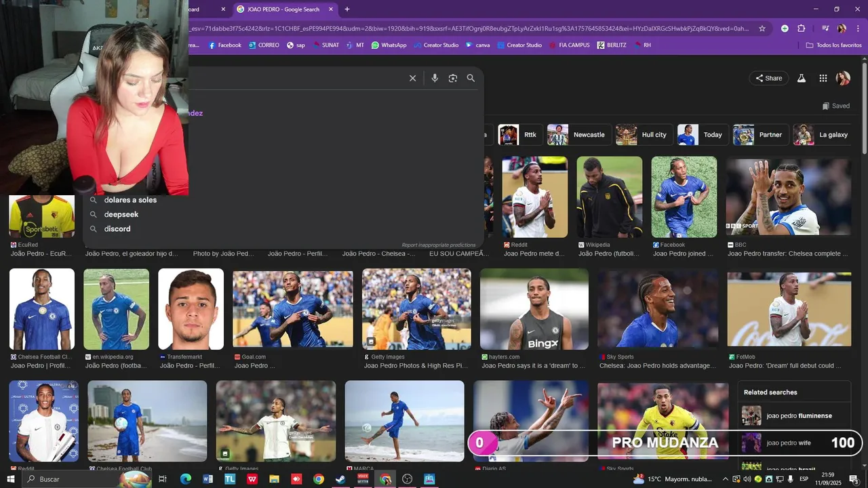Select the Newcastle filter chip

click(580, 135)
